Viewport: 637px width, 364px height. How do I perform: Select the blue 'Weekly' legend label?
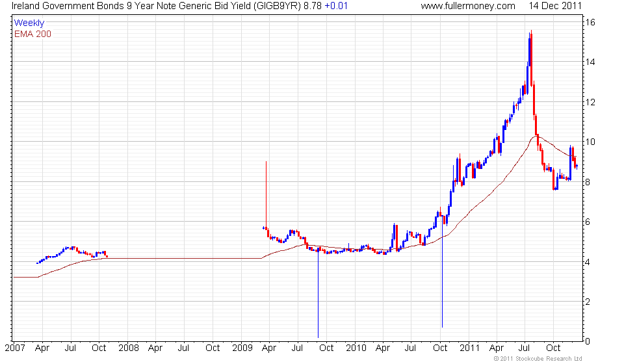(29, 23)
